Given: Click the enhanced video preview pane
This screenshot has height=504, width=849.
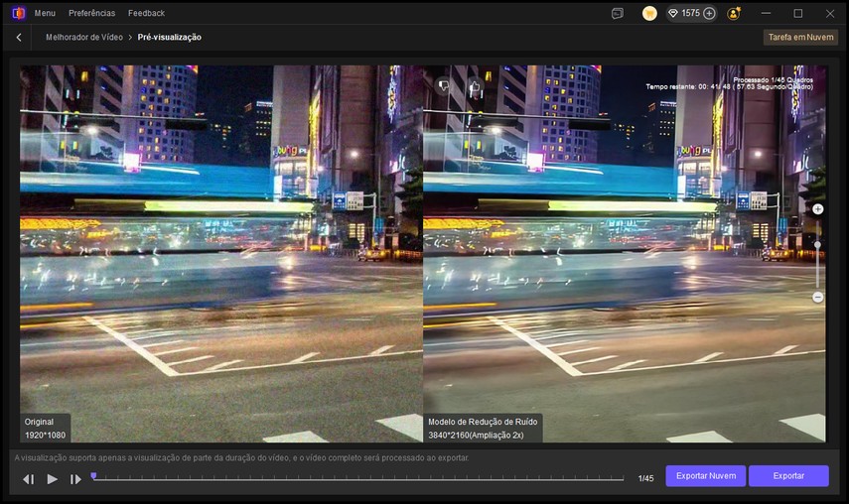Looking at the screenshot, I should pos(625,254).
